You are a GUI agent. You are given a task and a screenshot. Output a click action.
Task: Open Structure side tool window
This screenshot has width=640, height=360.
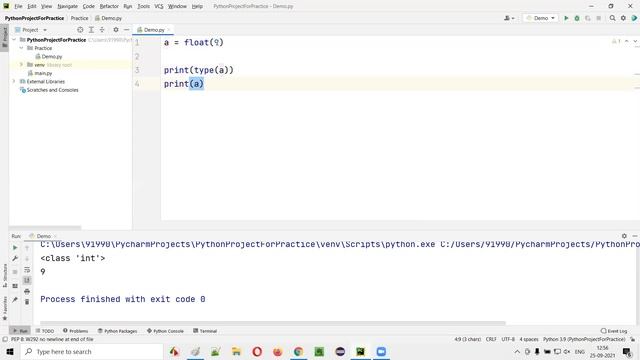point(5,276)
